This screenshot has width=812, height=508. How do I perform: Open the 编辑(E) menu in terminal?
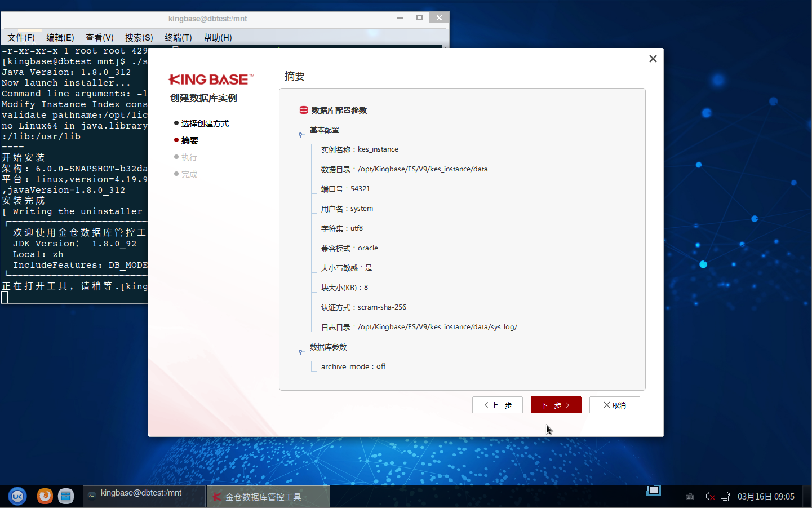coord(60,37)
